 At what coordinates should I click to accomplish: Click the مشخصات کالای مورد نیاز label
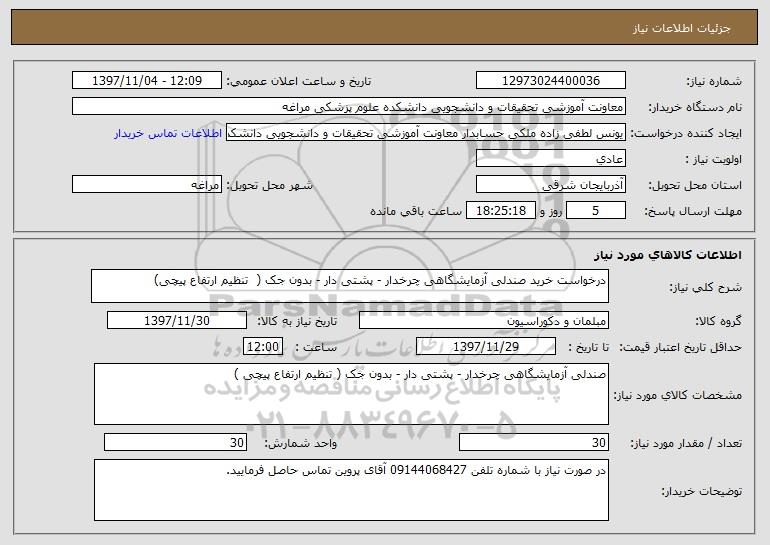click(678, 395)
